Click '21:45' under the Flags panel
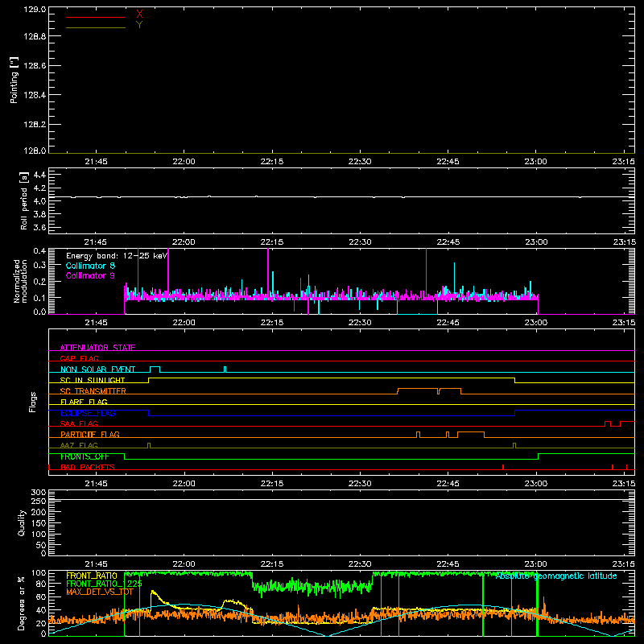644x644 pixels. (x=96, y=484)
